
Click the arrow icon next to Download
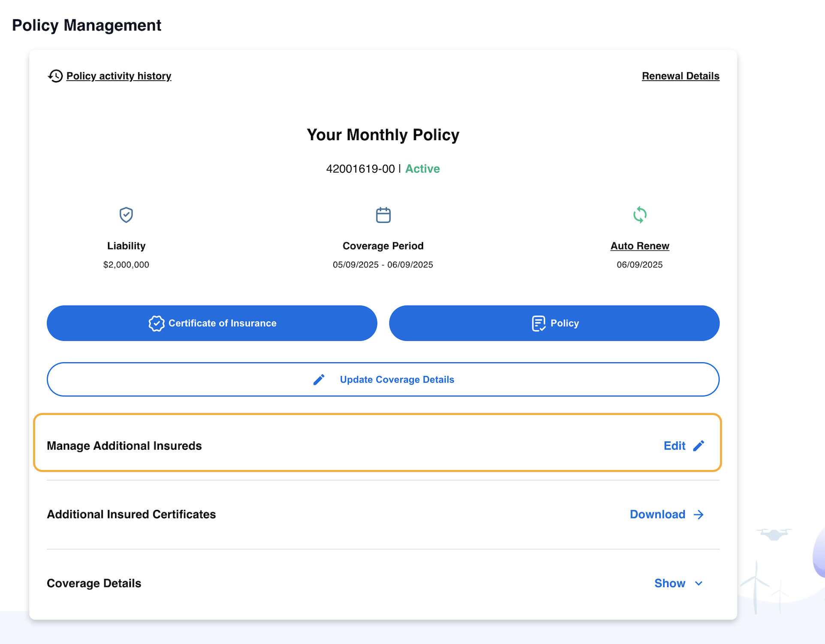699,515
